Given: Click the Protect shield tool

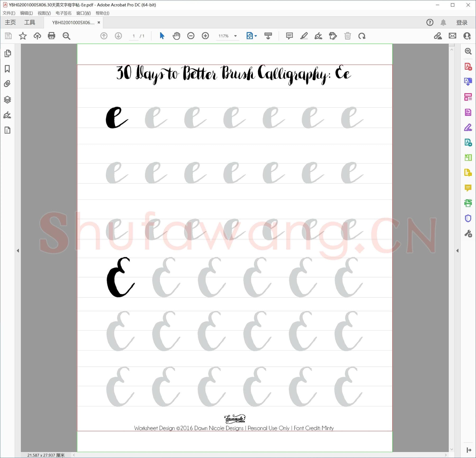Looking at the screenshot, I should pos(468,218).
